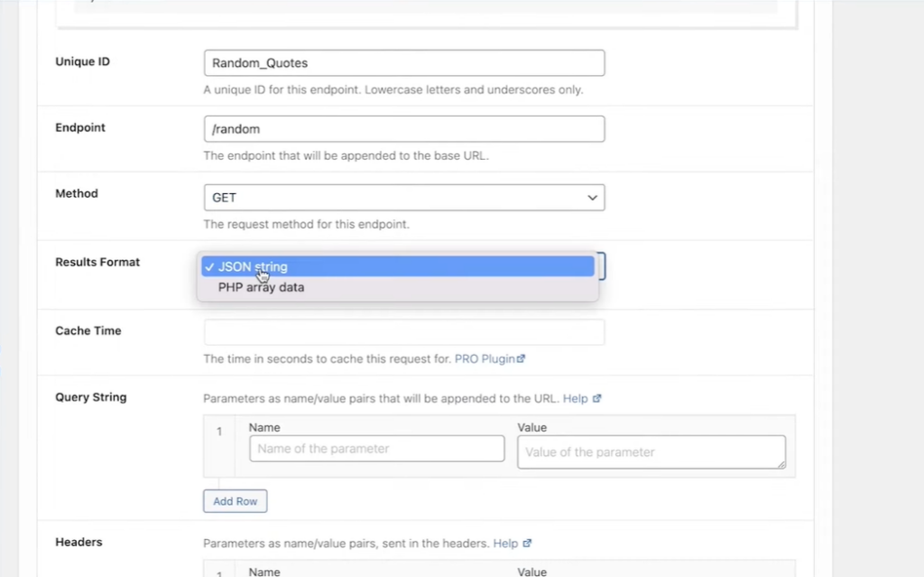
Task: Click external icon next to Headers Help
Action: 528,544
